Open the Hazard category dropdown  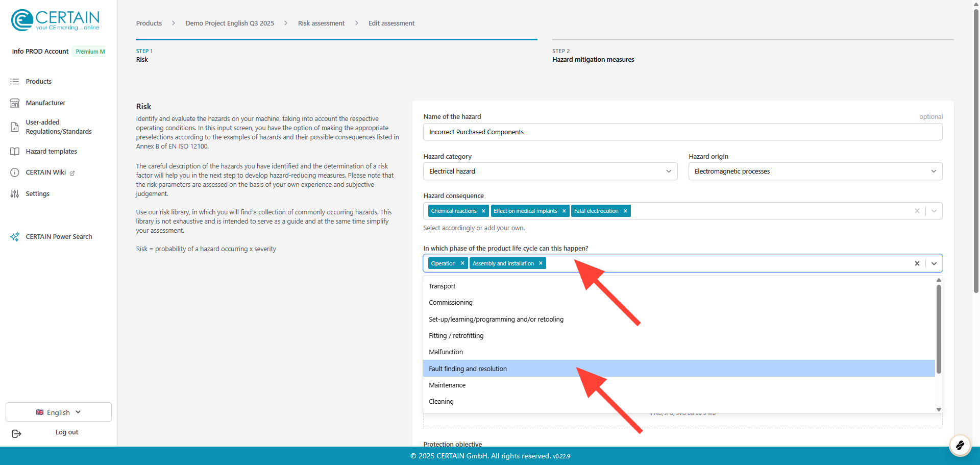point(550,172)
